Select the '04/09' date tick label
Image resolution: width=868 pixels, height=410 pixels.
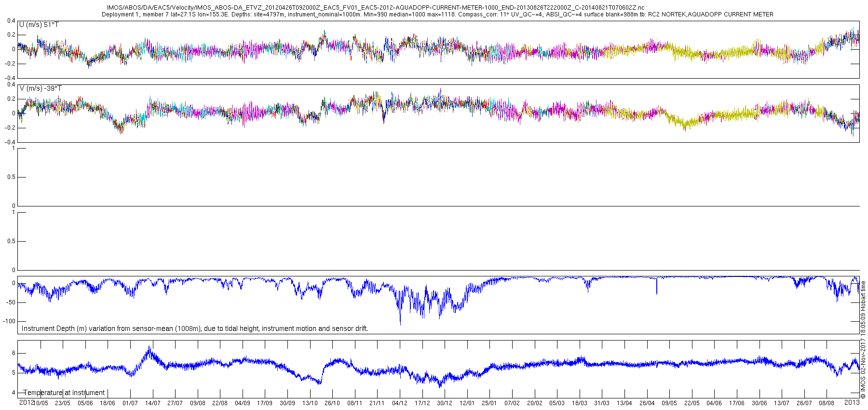click(x=243, y=403)
